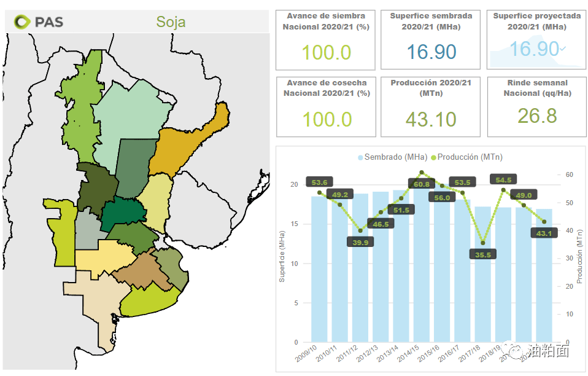This screenshot has height=376, width=588.
Task: Click the 2009/10 sown area bar
Action: (x=320, y=270)
